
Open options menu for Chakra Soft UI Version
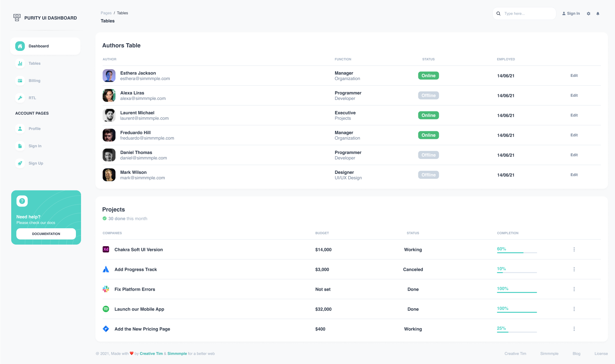[x=574, y=249]
